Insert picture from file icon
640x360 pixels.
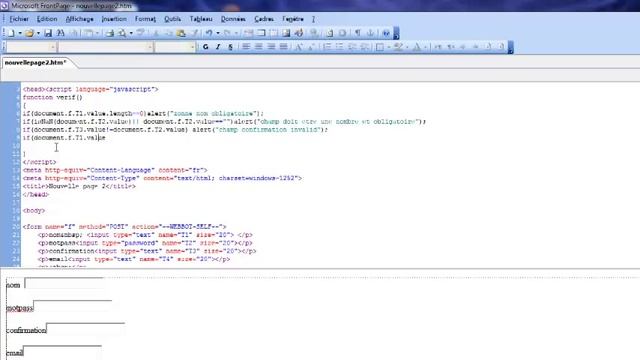point(286,33)
